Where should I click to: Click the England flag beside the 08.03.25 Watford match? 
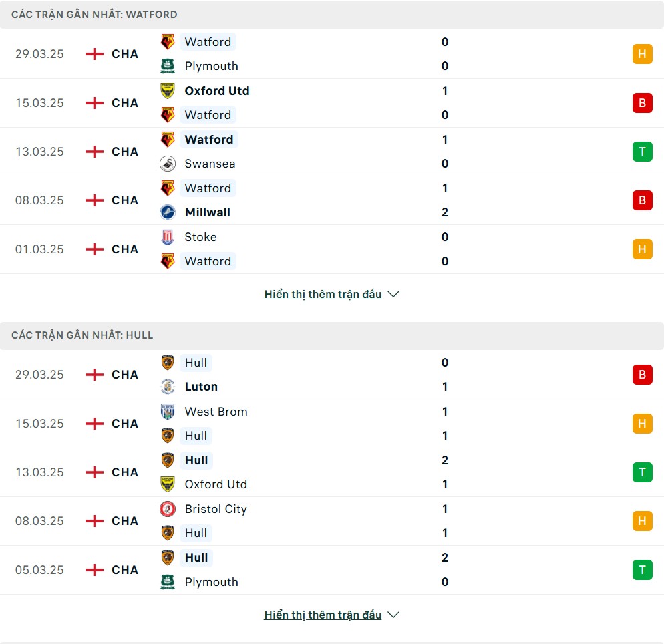click(x=94, y=200)
